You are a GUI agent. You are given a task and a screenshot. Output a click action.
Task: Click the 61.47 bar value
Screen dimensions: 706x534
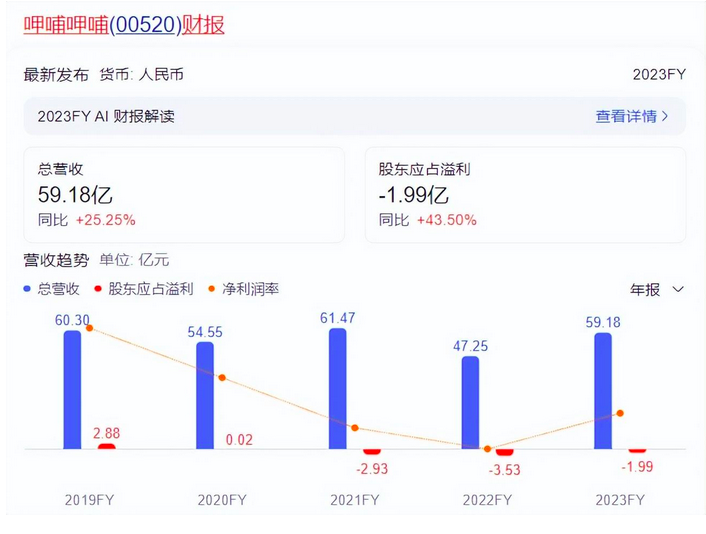(338, 318)
